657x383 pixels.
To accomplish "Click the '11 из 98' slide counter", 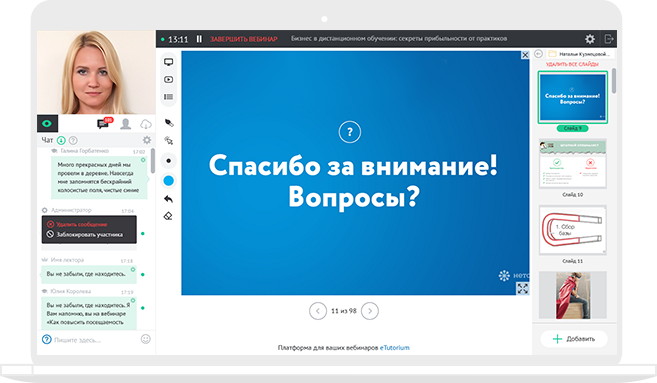I will (x=344, y=311).
